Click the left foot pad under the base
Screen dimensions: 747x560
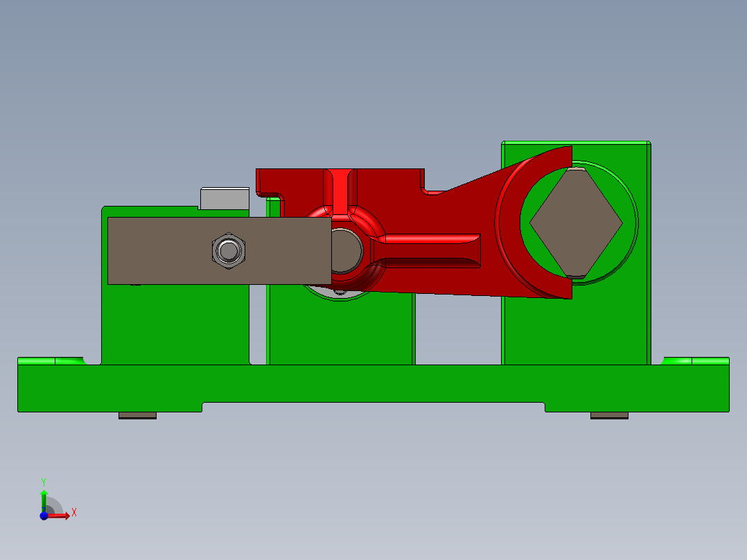[137, 414]
